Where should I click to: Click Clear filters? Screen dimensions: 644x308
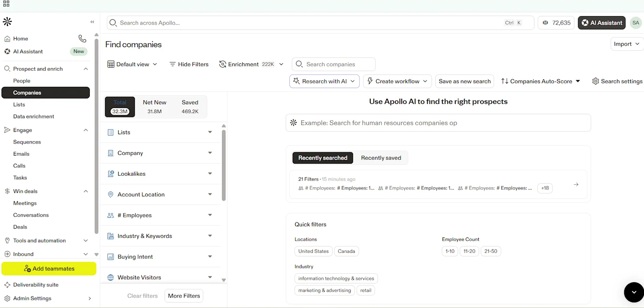click(142, 296)
